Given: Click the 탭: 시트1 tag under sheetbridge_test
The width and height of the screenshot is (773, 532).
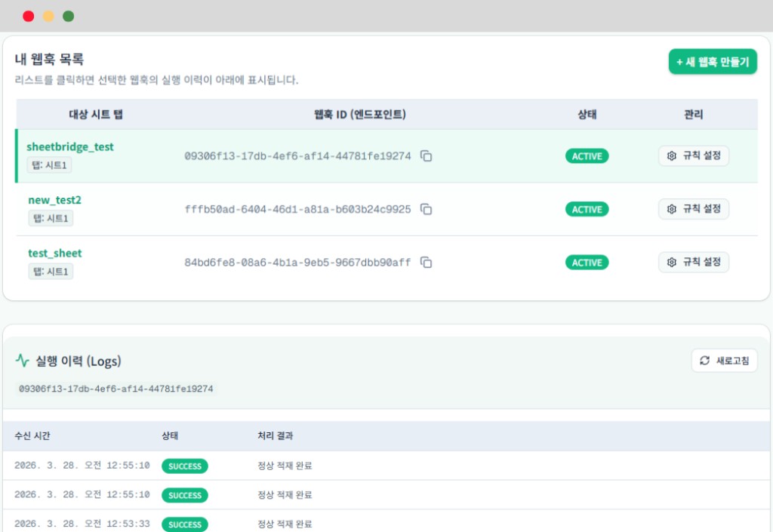Looking at the screenshot, I should pos(49,165).
